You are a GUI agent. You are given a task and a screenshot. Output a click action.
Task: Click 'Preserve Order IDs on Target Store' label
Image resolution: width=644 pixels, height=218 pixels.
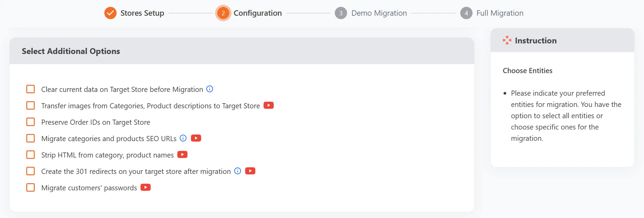click(95, 122)
